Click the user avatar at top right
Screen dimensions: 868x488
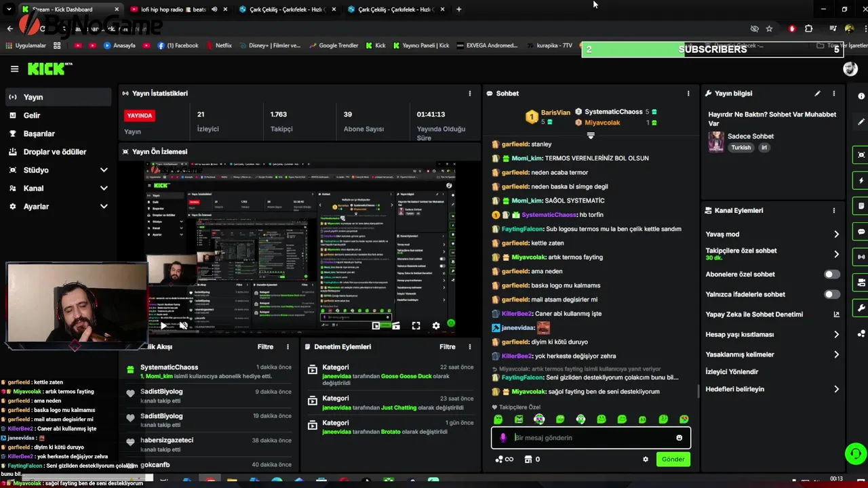coord(850,69)
